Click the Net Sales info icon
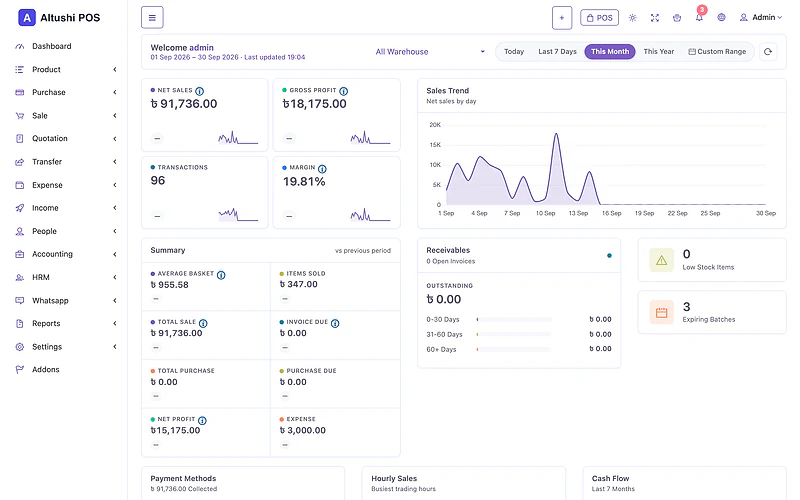This screenshot has height=500, width=800. pos(199,91)
